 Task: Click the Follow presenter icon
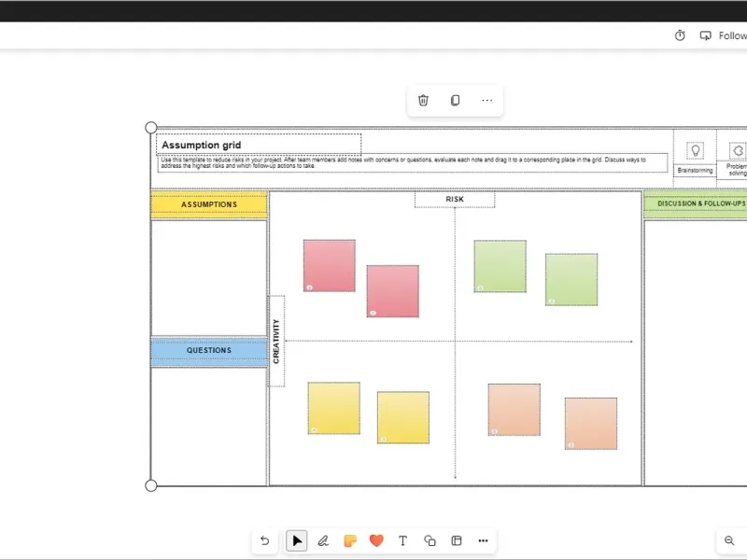pos(706,35)
